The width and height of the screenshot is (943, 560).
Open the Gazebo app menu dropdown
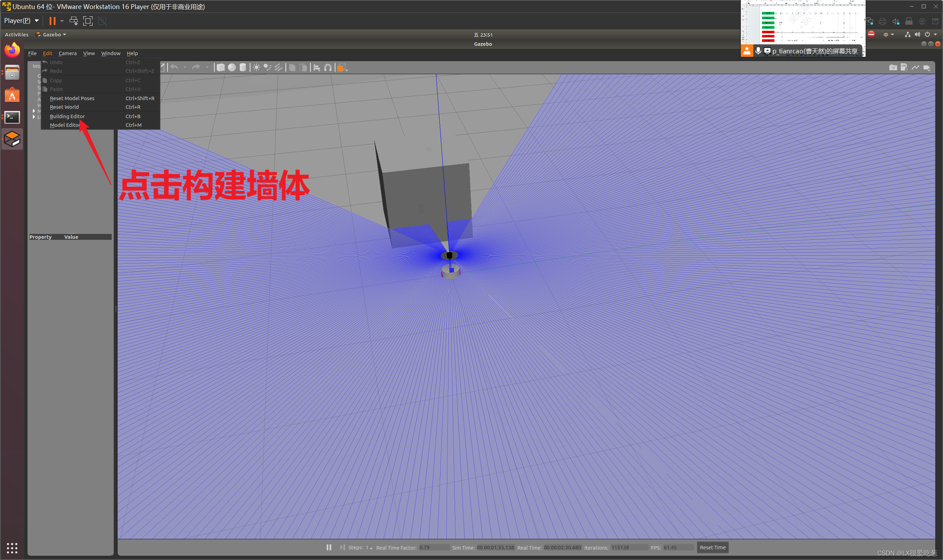click(x=51, y=34)
